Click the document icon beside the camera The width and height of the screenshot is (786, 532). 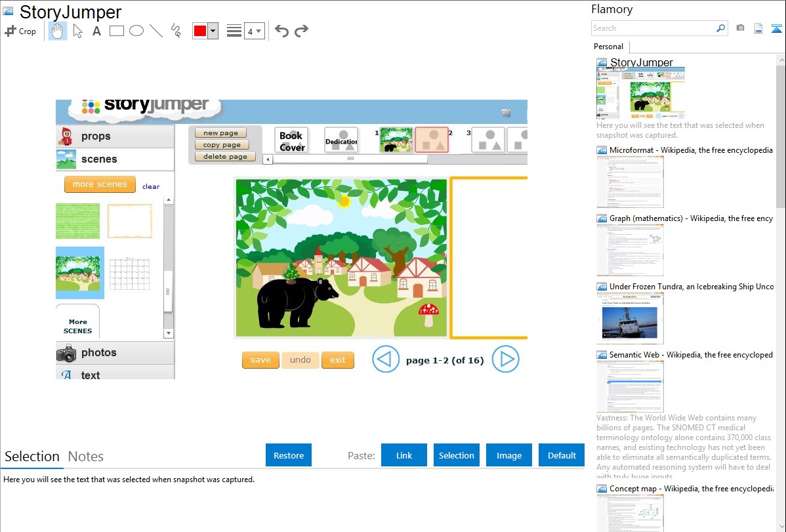coord(758,28)
